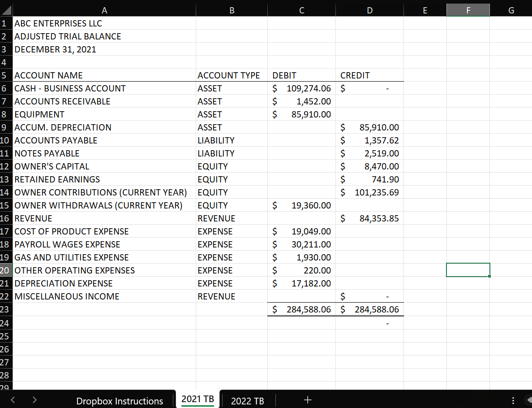Select the 30,211.00 debit value
The height and width of the screenshot is (408, 532).
pos(302,244)
